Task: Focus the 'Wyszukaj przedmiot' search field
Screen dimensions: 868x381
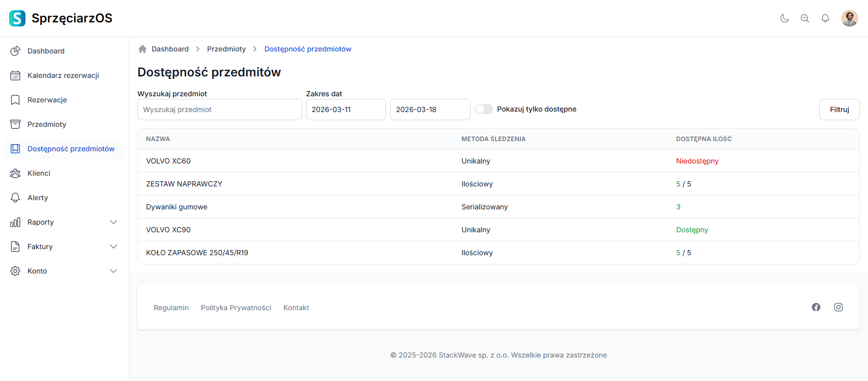Action: [x=219, y=110]
